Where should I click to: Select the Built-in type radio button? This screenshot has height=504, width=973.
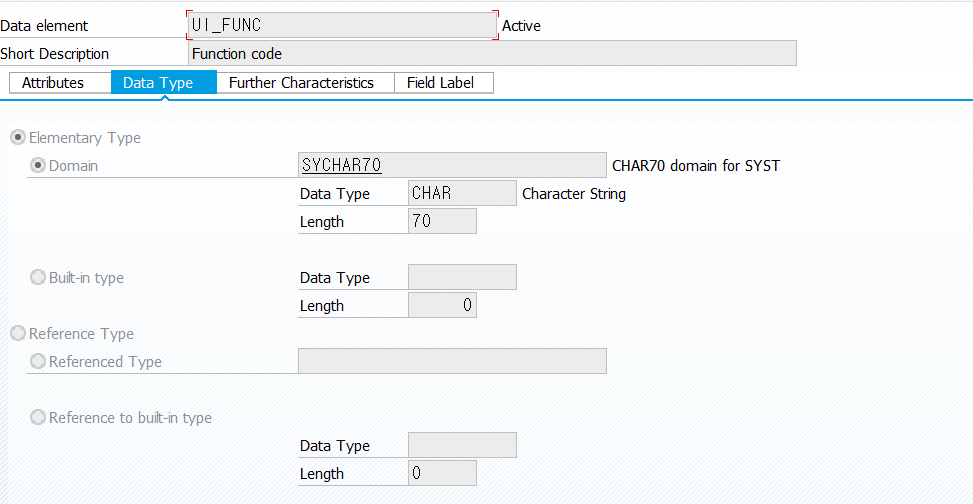coord(38,278)
